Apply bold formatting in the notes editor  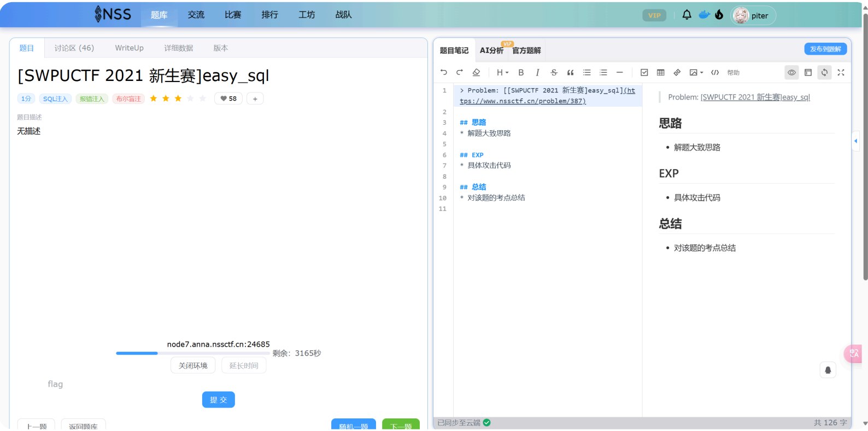point(521,72)
